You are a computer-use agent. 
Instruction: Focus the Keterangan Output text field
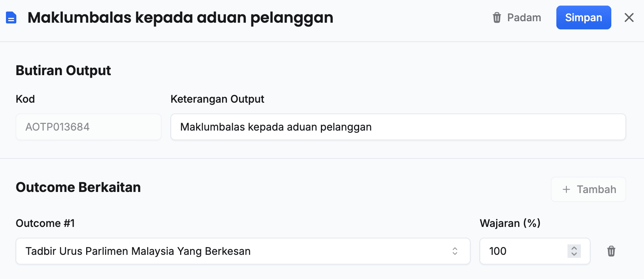click(398, 127)
